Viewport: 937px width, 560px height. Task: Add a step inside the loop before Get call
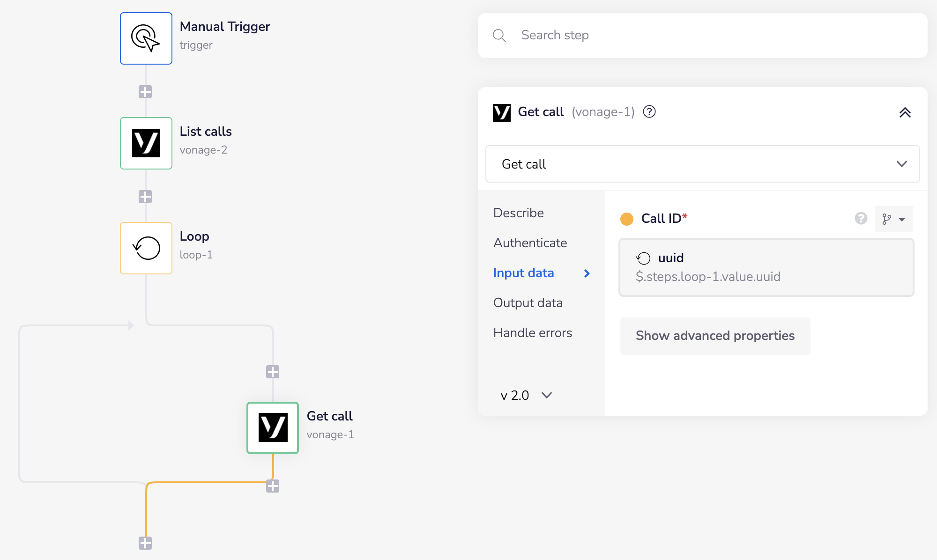pyautogui.click(x=273, y=372)
